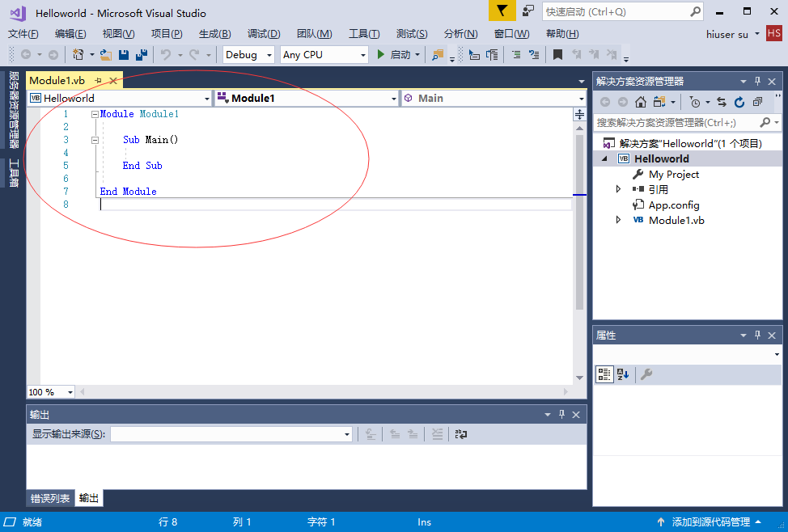Click Sync with Active Document icon
Image resolution: width=788 pixels, height=532 pixels.
(722, 102)
